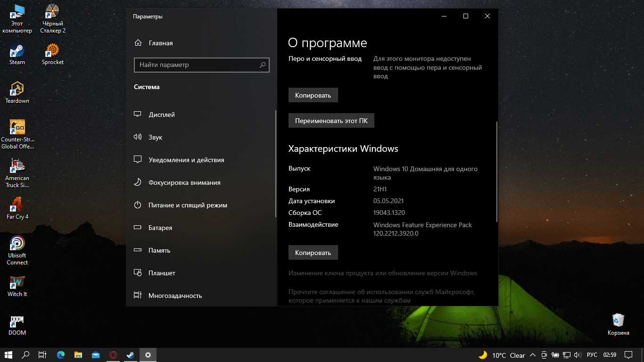Viewport: 644px width, 362px height.
Task: Click the Многозадачность sidebar icon
Action: tap(138, 296)
